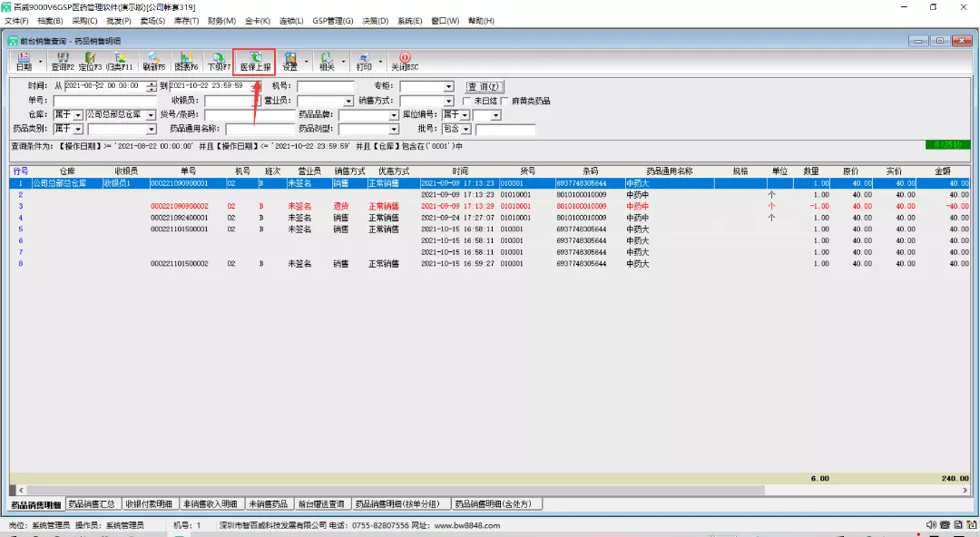Click the 刷新F5 refresh icon

click(153, 61)
